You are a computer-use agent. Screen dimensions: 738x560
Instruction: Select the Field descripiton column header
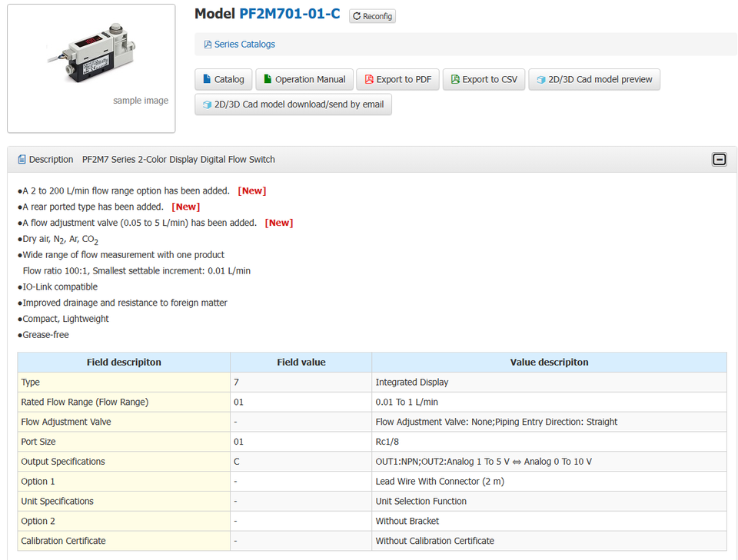tap(124, 363)
